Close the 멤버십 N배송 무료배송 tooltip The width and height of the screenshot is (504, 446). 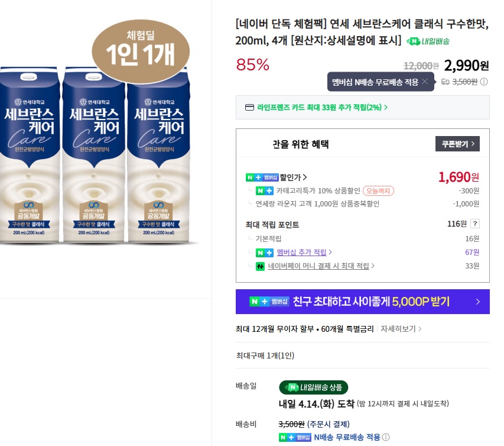point(424,82)
